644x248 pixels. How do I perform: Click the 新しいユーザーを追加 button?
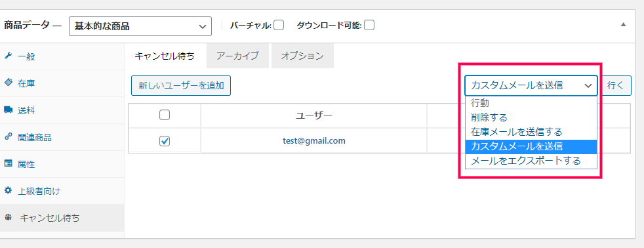pos(181,86)
